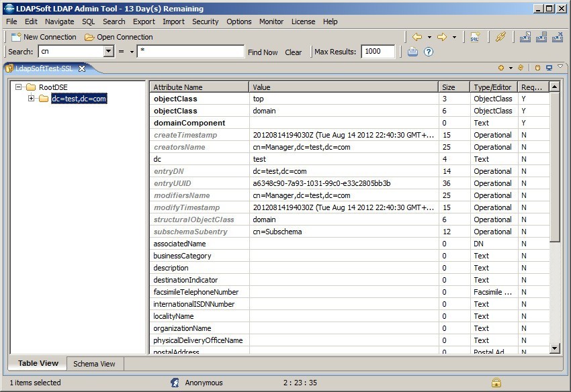Click the Clear button to reset search
The width and height of the screenshot is (571, 392).
(x=292, y=51)
